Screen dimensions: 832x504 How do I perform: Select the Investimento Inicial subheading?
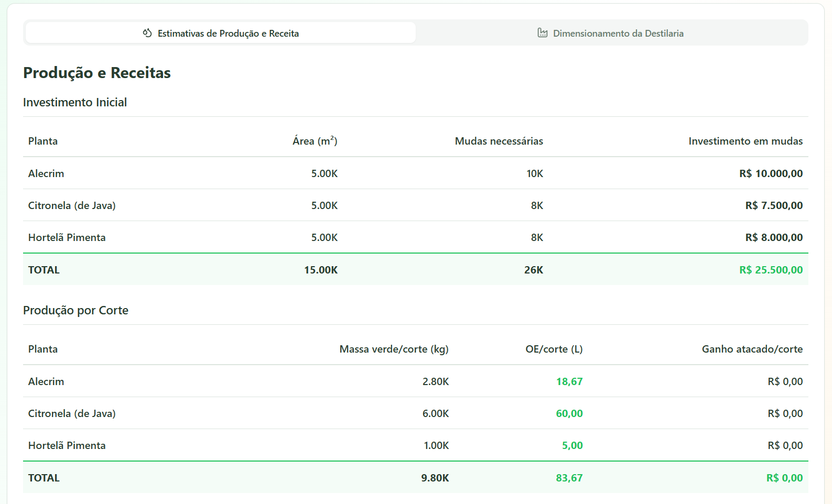point(75,102)
